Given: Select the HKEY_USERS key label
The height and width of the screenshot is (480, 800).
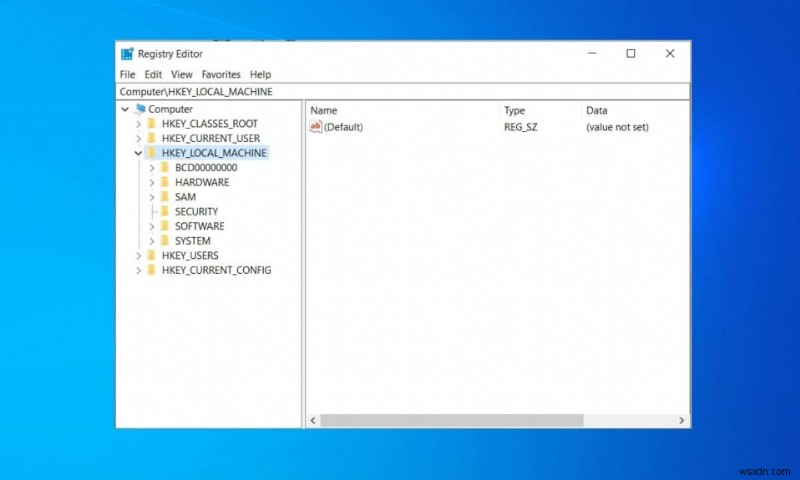Looking at the screenshot, I should coord(190,256).
